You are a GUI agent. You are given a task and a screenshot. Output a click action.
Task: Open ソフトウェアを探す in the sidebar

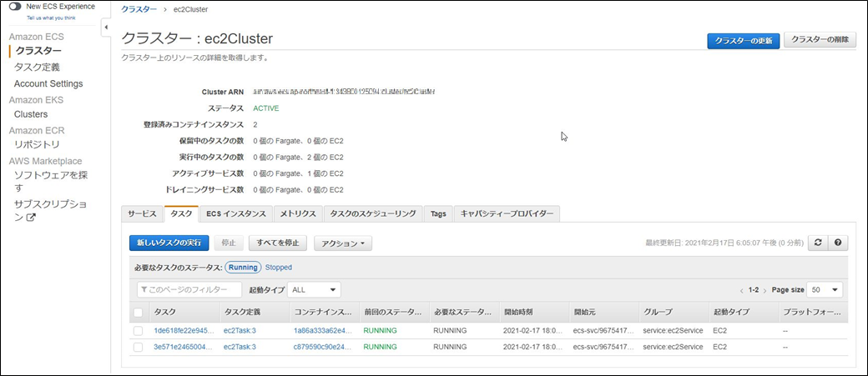(51, 182)
